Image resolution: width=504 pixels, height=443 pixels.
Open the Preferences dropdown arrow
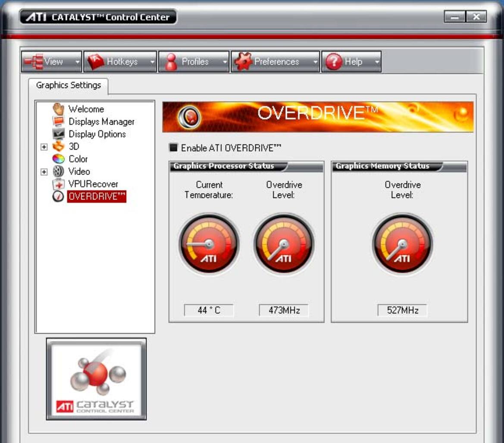[x=315, y=62]
